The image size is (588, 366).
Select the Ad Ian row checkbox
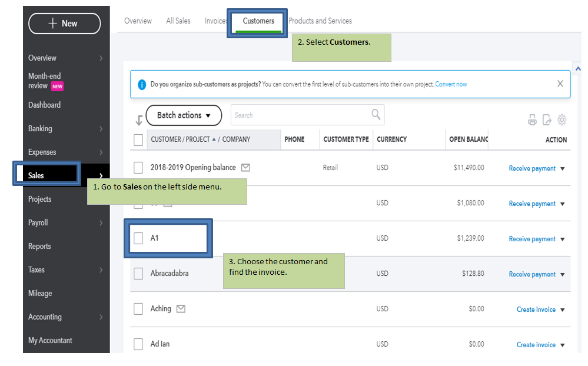(138, 344)
